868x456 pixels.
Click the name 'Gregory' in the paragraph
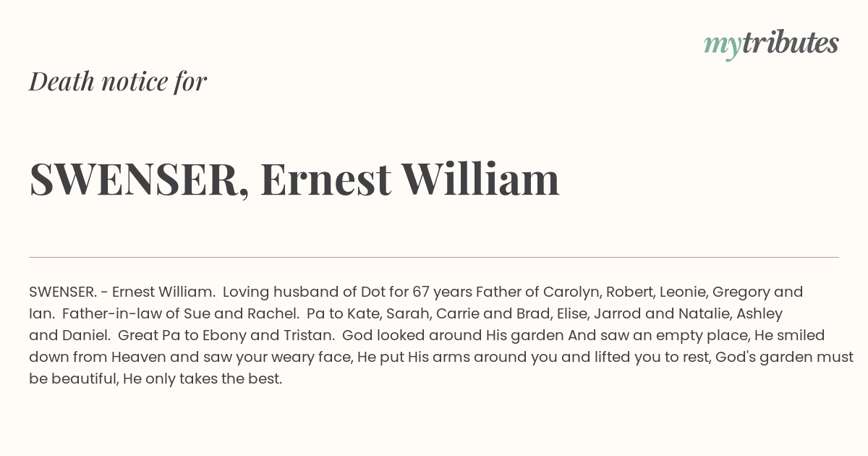741,292
